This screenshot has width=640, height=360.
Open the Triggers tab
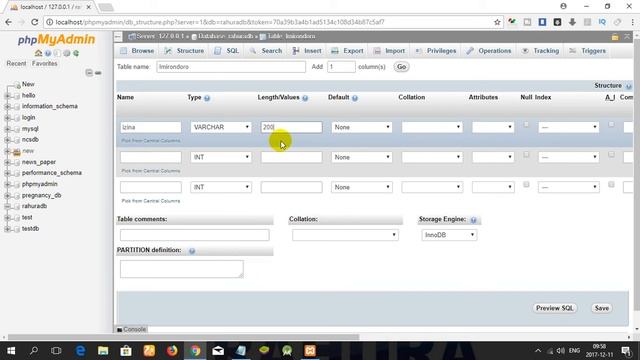pyautogui.click(x=588, y=51)
